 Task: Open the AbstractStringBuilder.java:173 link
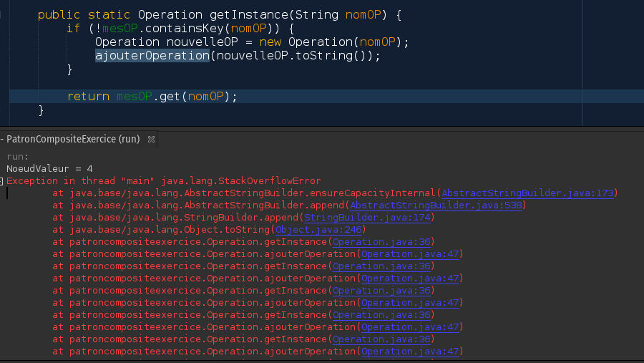pos(529,193)
